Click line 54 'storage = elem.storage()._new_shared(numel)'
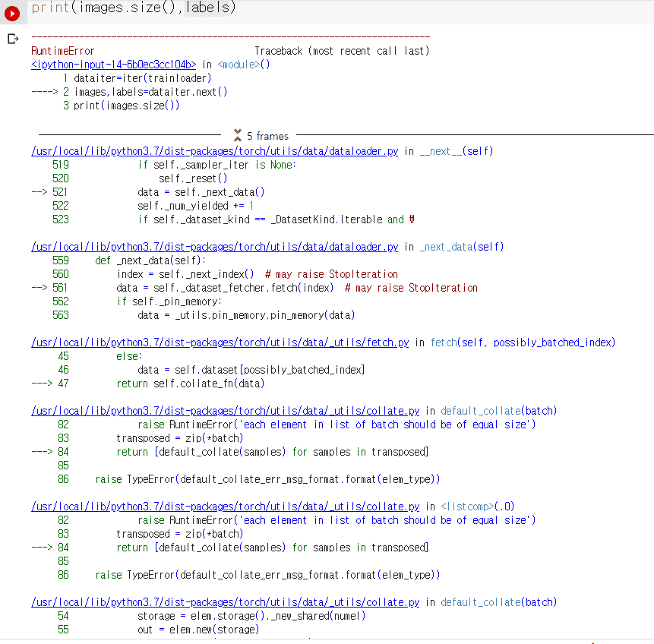 251,616
